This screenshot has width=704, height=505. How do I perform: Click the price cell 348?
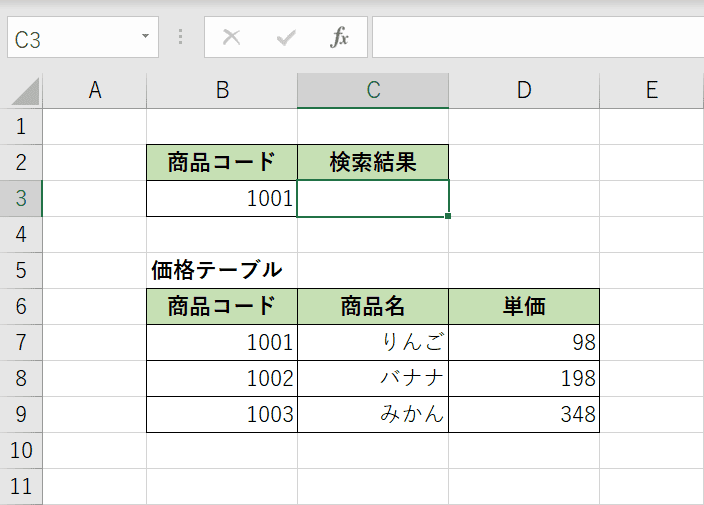pos(524,414)
